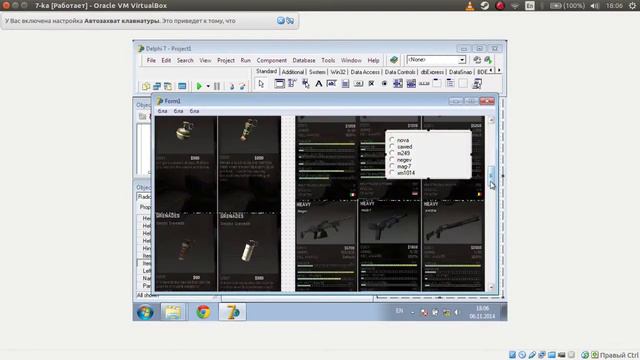The height and width of the screenshot is (360, 640).
Task: Select the Edit box component in palette
Action: click(x=331, y=84)
